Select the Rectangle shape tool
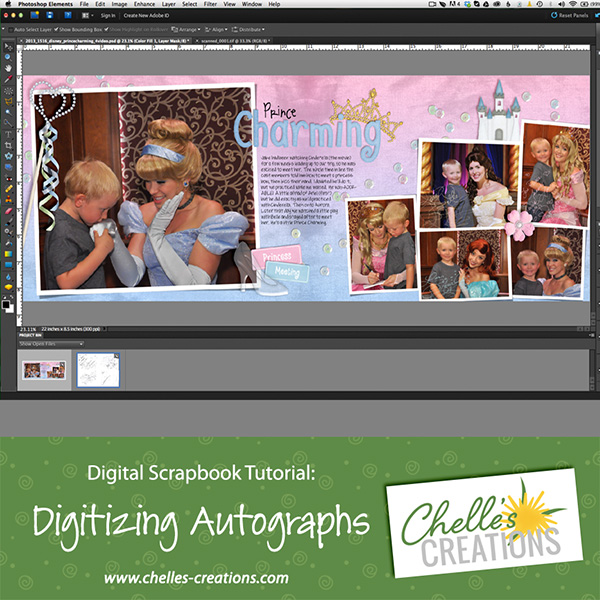This screenshot has width=600, height=600. coord(8,264)
